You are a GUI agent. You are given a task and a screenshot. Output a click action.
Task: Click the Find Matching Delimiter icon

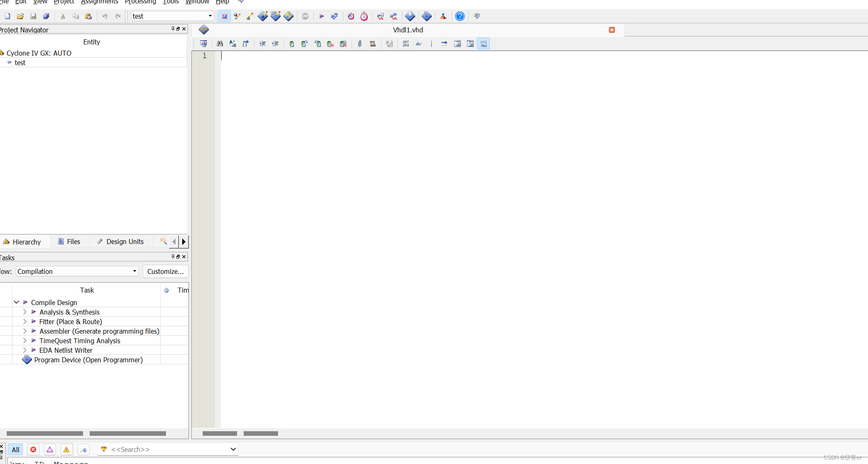tap(246, 44)
